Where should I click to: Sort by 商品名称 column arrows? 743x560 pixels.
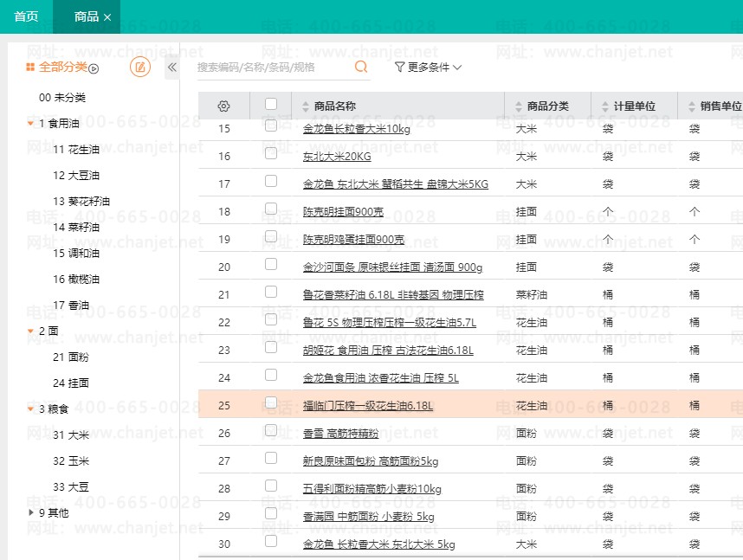(x=306, y=107)
